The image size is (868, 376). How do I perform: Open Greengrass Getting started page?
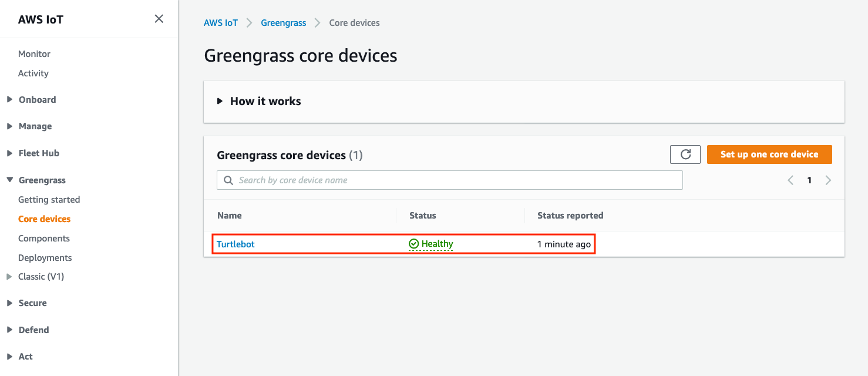49,200
